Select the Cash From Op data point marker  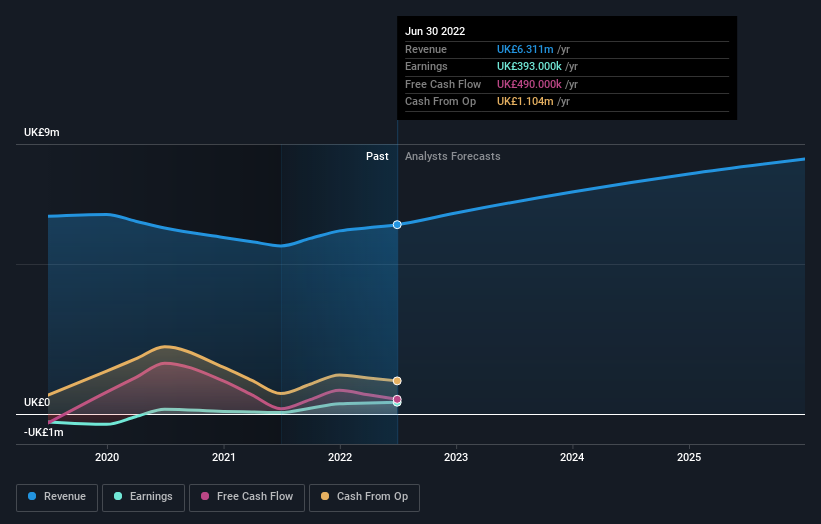(397, 381)
